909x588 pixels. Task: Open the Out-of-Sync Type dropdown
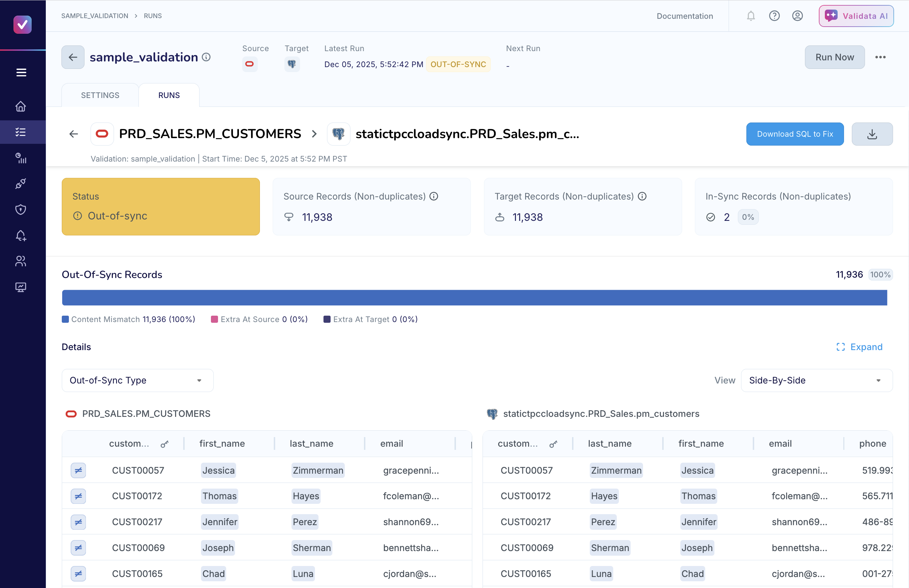137,380
